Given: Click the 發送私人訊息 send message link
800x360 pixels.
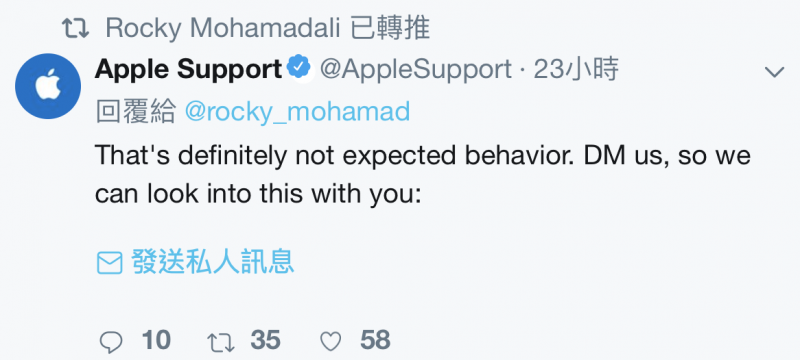Looking at the screenshot, I should (213, 262).
